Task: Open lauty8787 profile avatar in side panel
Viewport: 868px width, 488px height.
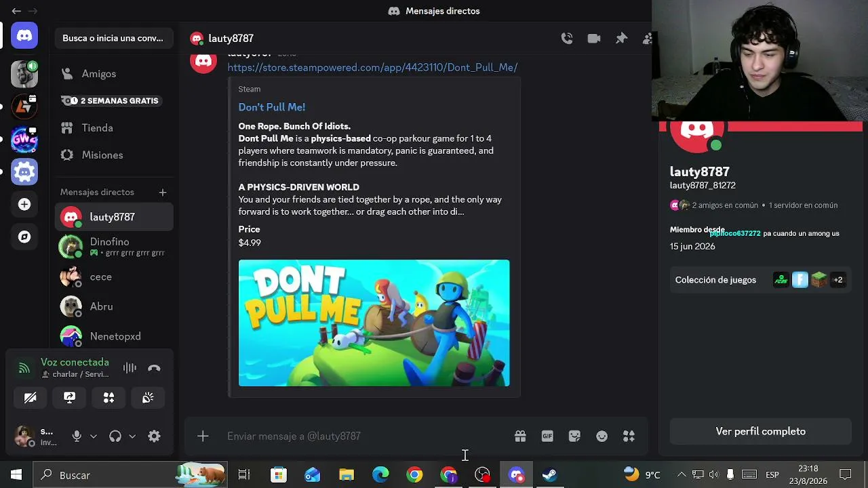Action: click(x=697, y=136)
